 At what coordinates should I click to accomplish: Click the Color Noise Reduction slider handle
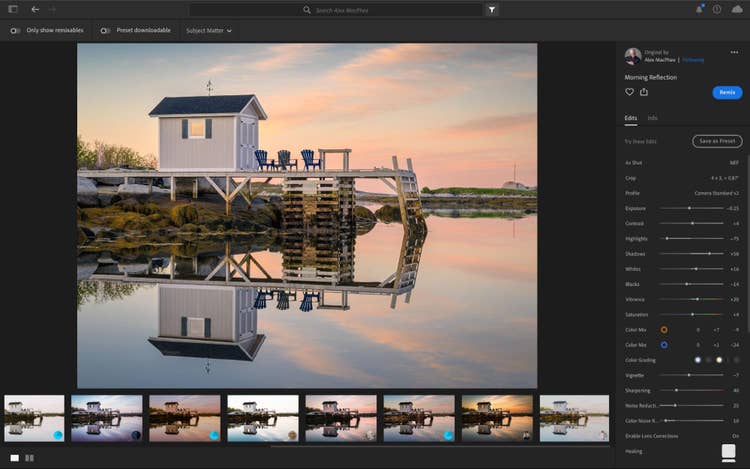click(x=666, y=421)
